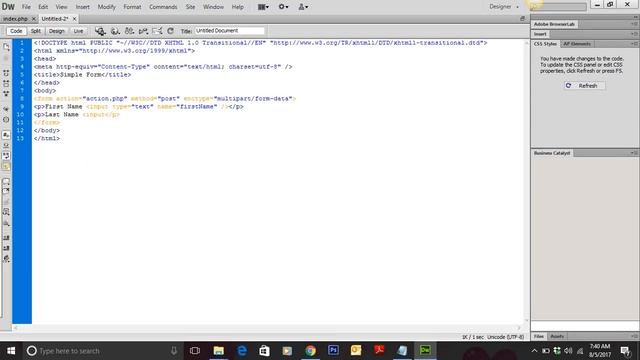Screen dimensions: 640x360
Task: Open the Insert menu
Action: pyautogui.click(x=82, y=7)
